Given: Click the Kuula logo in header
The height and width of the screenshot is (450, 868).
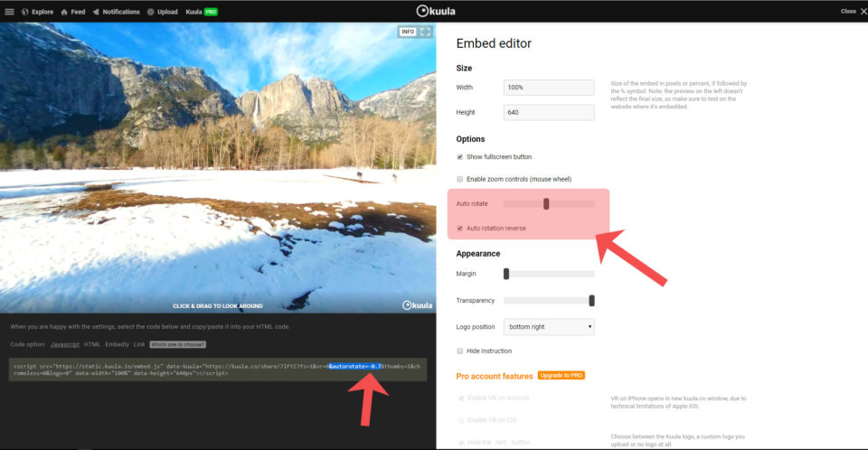Looking at the screenshot, I should 434,11.
